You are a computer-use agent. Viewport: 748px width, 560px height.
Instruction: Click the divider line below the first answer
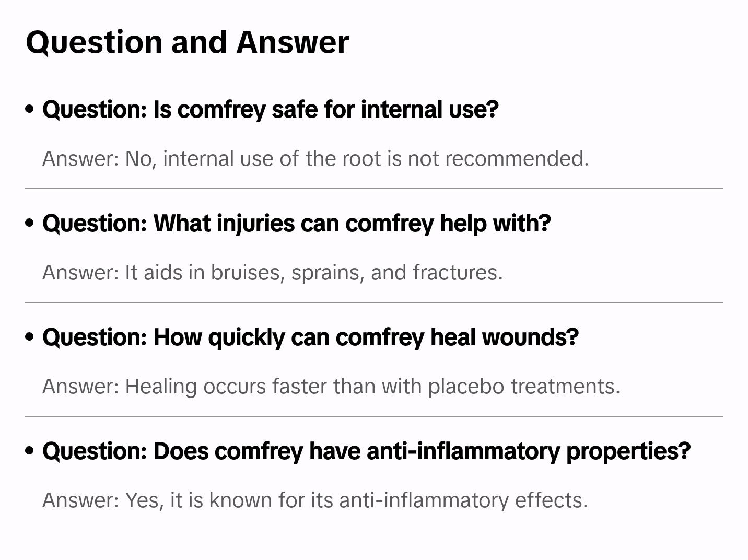[374, 189]
